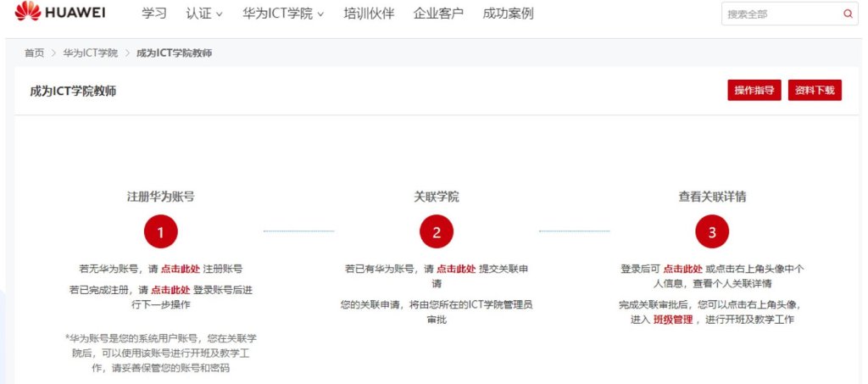Click the red step 1 circle
This screenshot has width=868, height=384.
point(161,231)
